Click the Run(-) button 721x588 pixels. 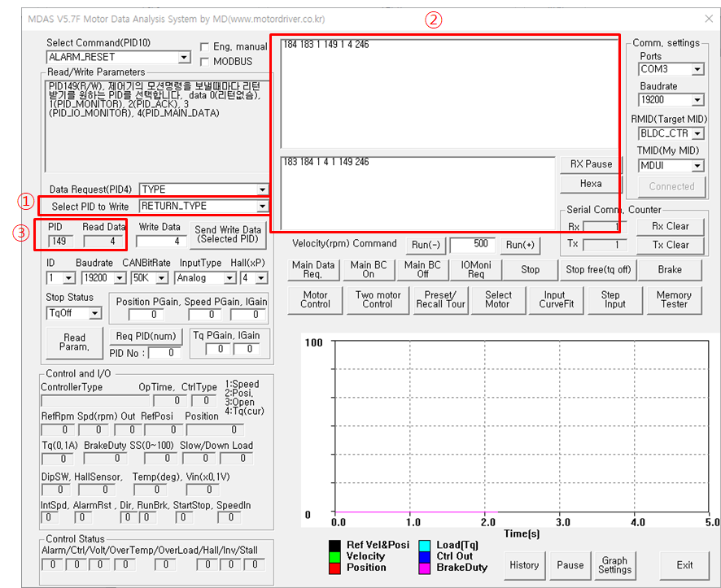[x=426, y=245]
